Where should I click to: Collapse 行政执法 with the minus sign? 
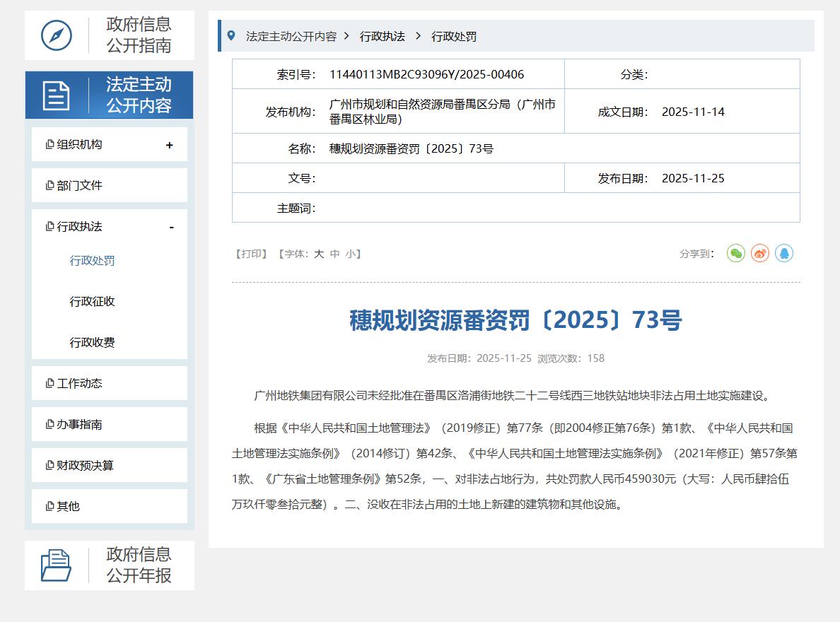171,227
